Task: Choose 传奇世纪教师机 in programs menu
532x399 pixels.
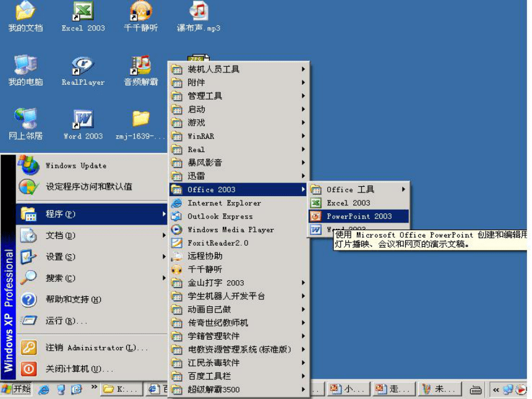Action: coord(238,323)
